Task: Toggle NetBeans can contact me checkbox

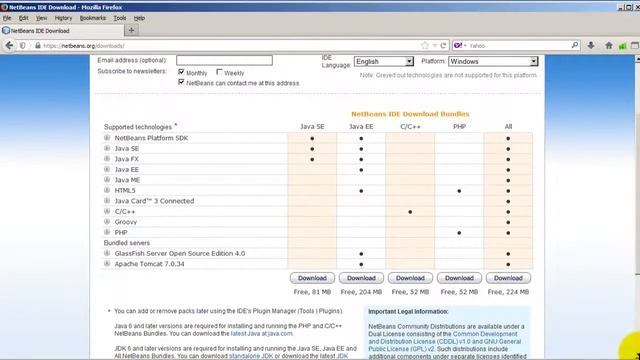Action: 181,82
